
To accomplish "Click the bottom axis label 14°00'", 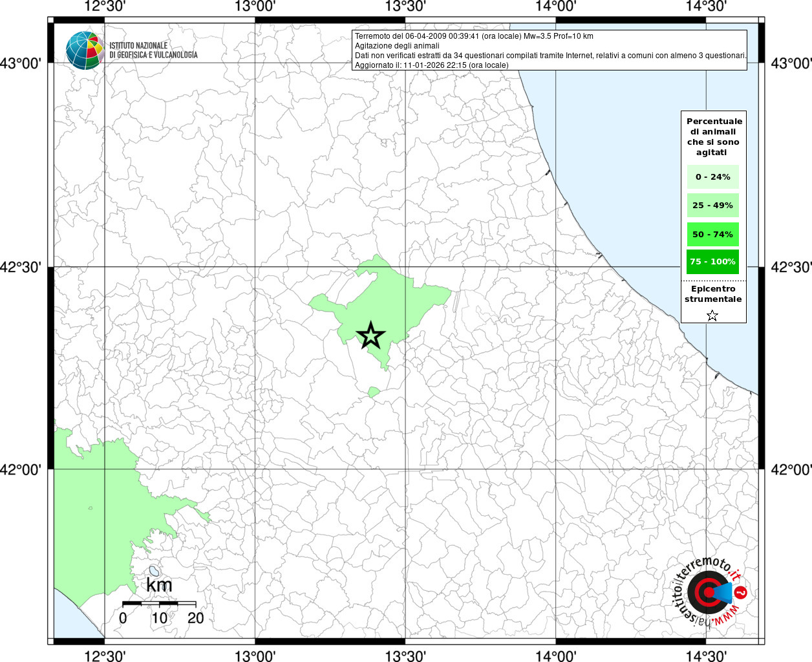I will 556,656.
